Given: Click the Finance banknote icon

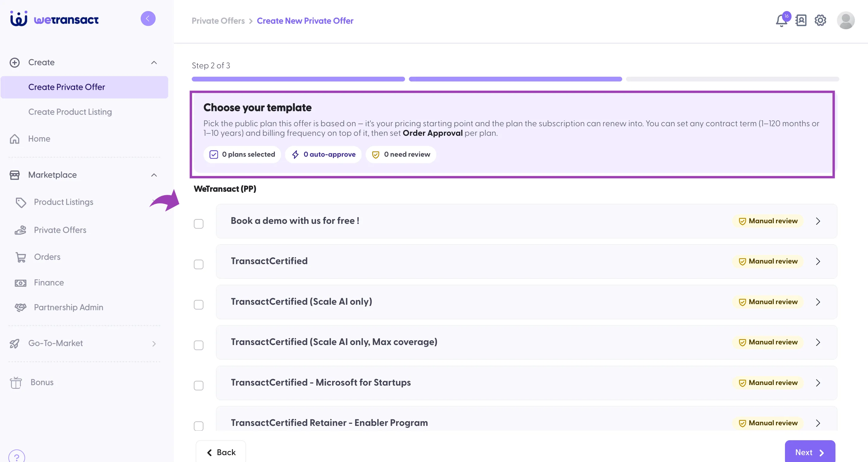Looking at the screenshot, I should pyautogui.click(x=20, y=283).
